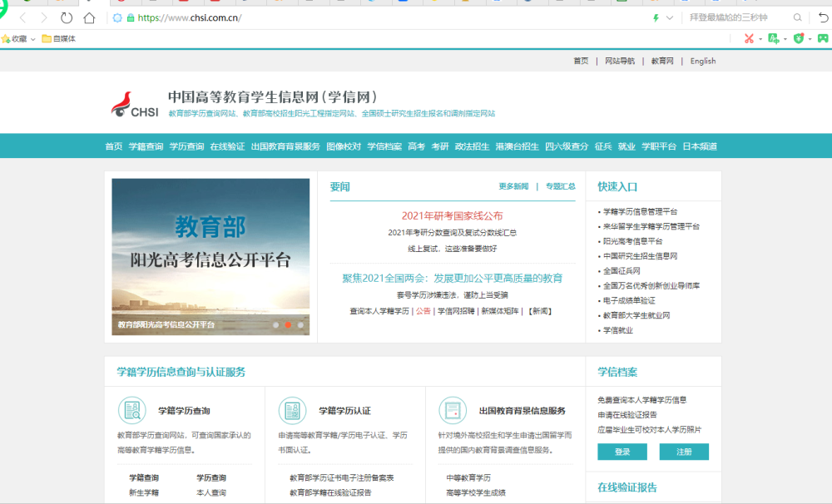Image resolution: width=832 pixels, height=504 pixels.
Task: Select the orange active carousel dot
Action: [288, 324]
